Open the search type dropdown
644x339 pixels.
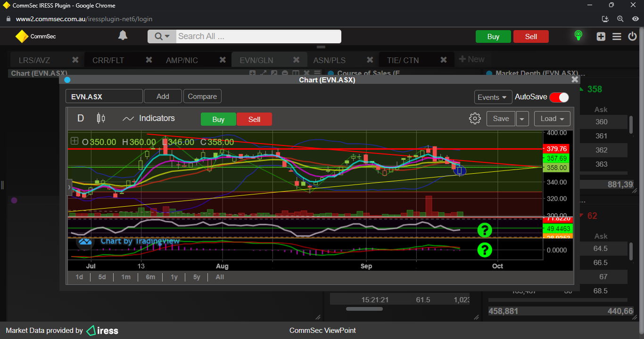(162, 36)
